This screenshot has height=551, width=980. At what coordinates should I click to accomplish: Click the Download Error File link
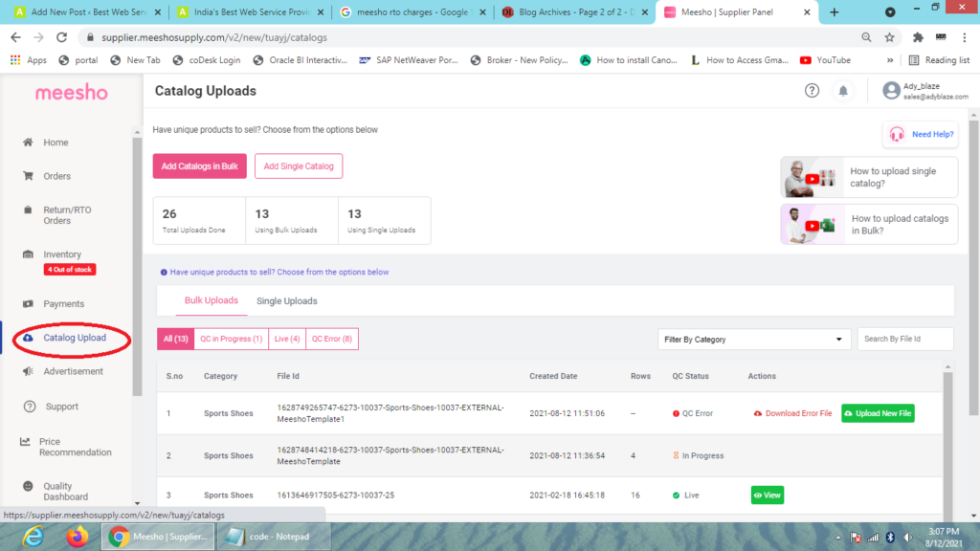pyautogui.click(x=792, y=413)
